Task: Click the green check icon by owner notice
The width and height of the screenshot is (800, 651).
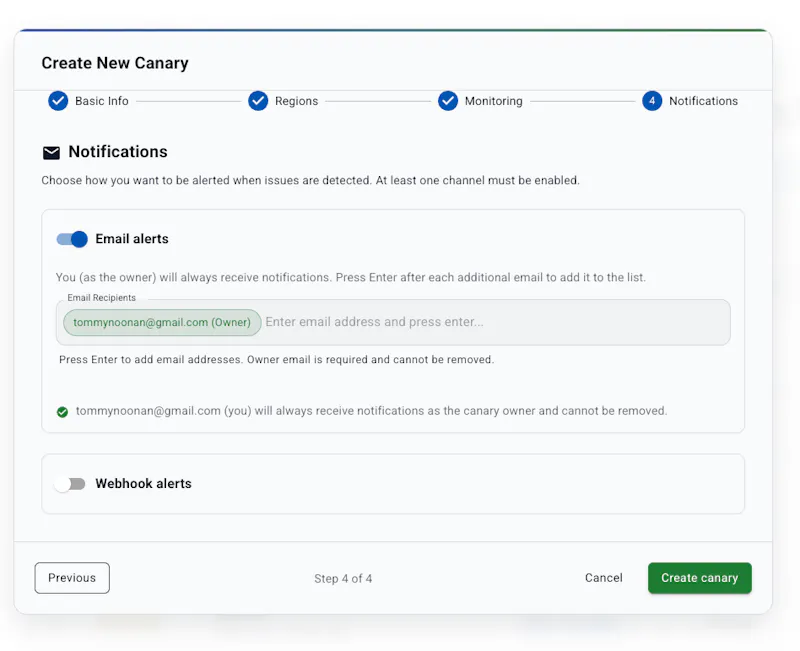Action: (62, 412)
